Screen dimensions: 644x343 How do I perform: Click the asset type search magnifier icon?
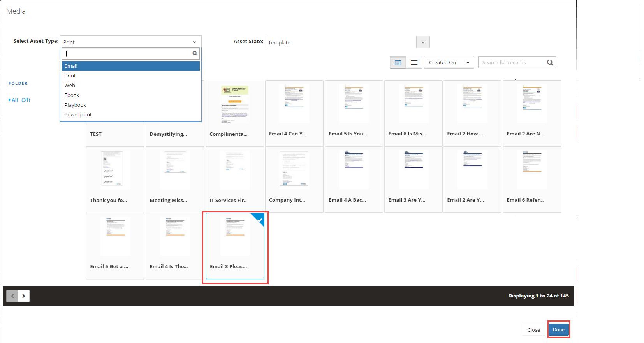pos(195,53)
